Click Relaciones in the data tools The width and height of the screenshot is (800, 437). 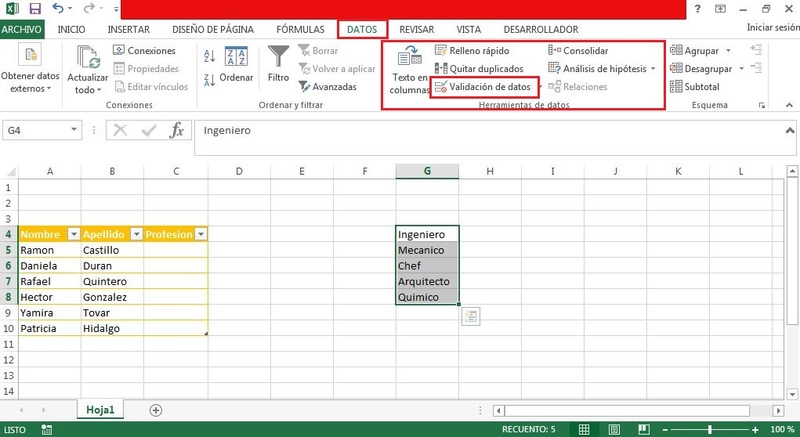tap(578, 87)
